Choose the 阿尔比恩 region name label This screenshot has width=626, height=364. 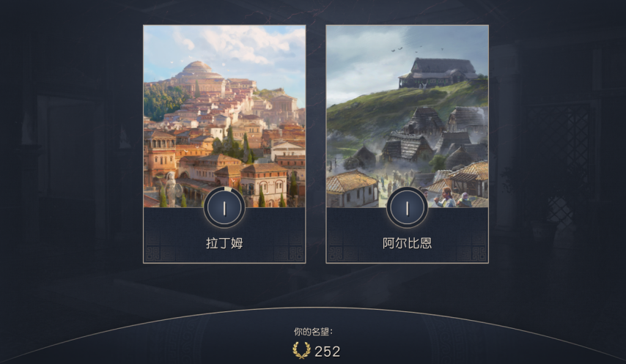(x=408, y=243)
